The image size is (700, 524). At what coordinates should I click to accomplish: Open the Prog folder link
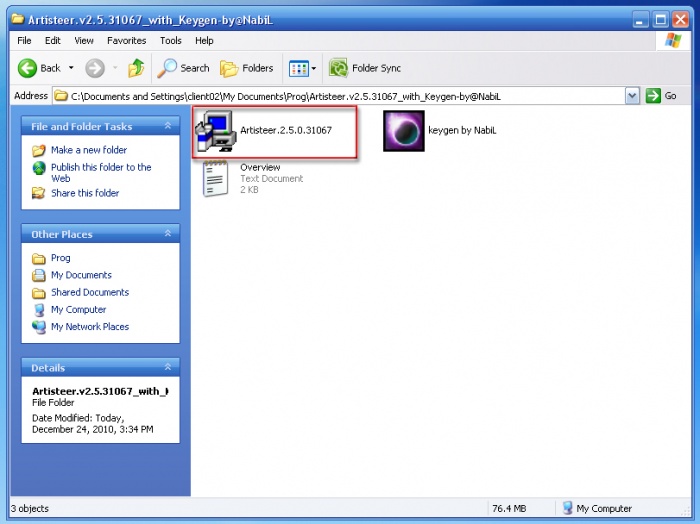[60, 258]
